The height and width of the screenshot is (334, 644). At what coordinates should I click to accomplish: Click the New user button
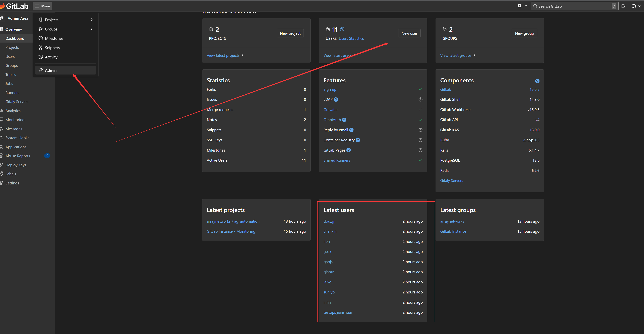pos(409,33)
